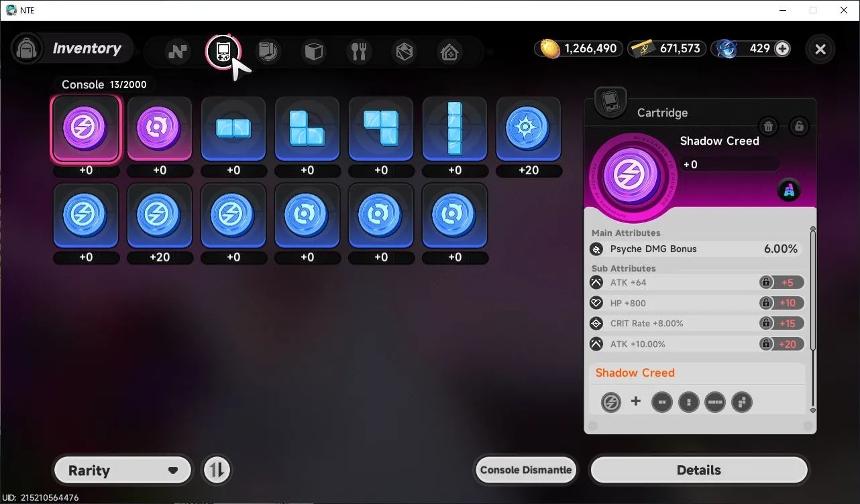
Task: Toggle lock on ATK +64 sub attribute
Action: click(x=765, y=282)
